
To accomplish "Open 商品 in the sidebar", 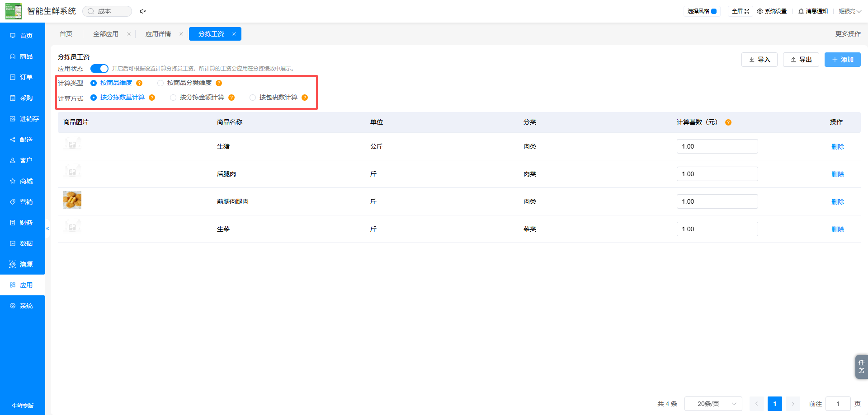I will 23,56.
